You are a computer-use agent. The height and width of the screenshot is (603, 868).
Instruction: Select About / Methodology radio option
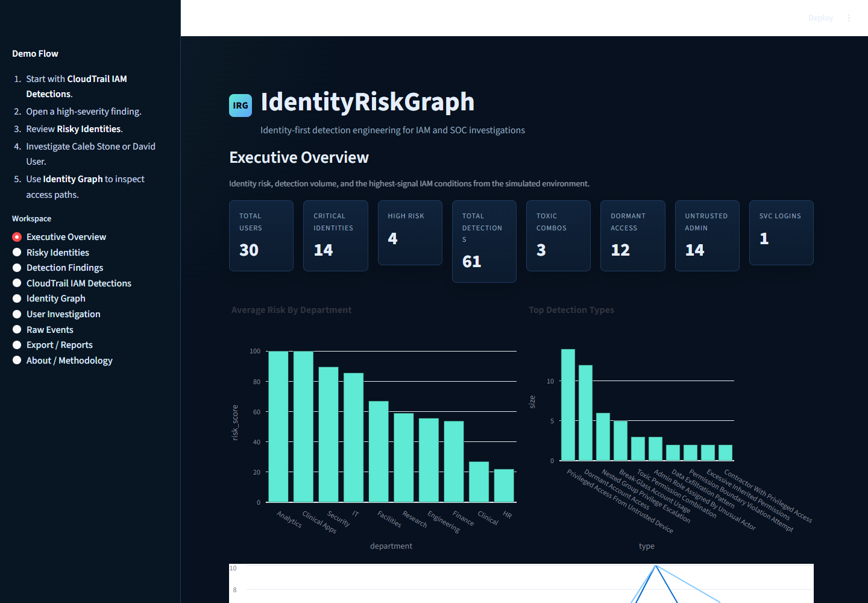pyautogui.click(x=63, y=361)
